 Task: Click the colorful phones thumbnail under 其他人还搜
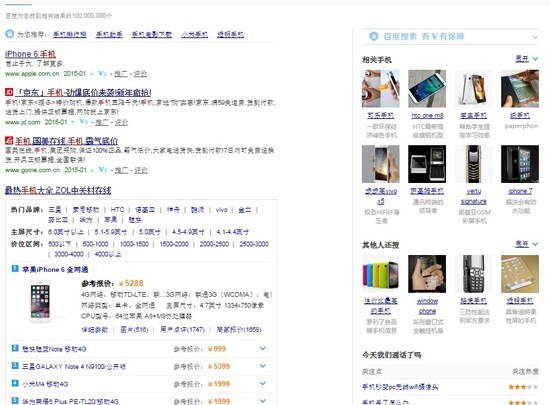(x=381, y=274)
